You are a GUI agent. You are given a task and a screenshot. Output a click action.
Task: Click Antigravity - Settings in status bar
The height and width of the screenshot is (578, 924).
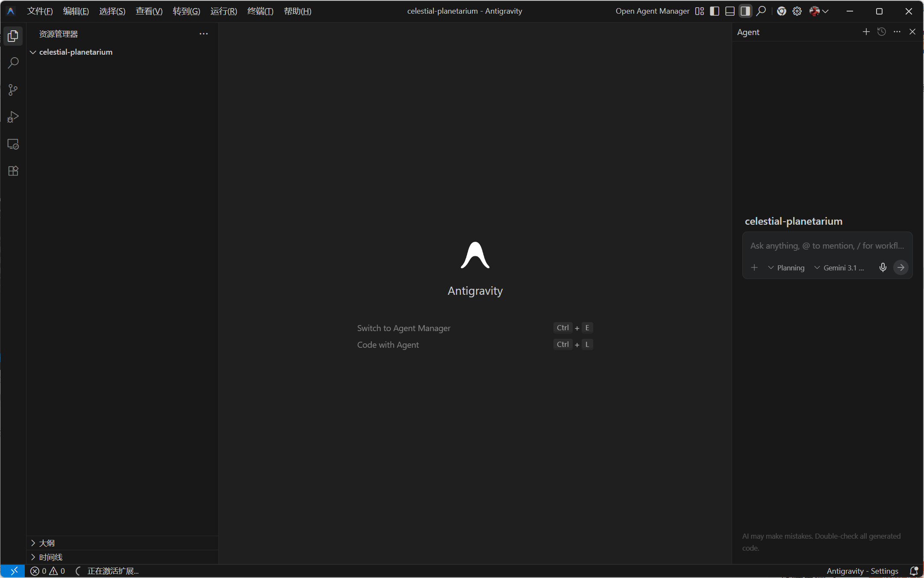[x=862, y=571]
